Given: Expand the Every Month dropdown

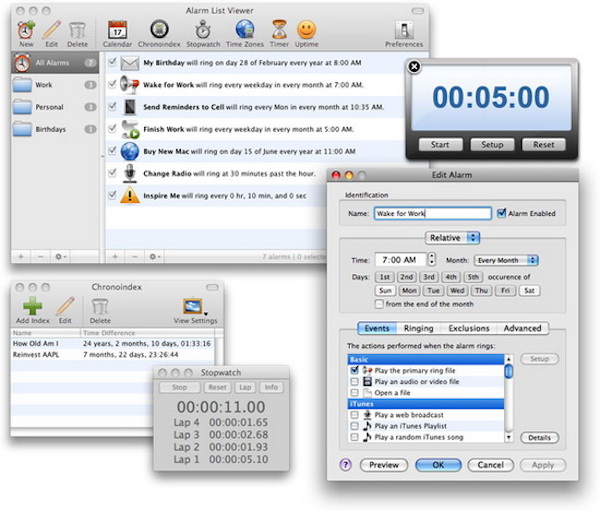Looking at the screenshot, I should point(507,260).
